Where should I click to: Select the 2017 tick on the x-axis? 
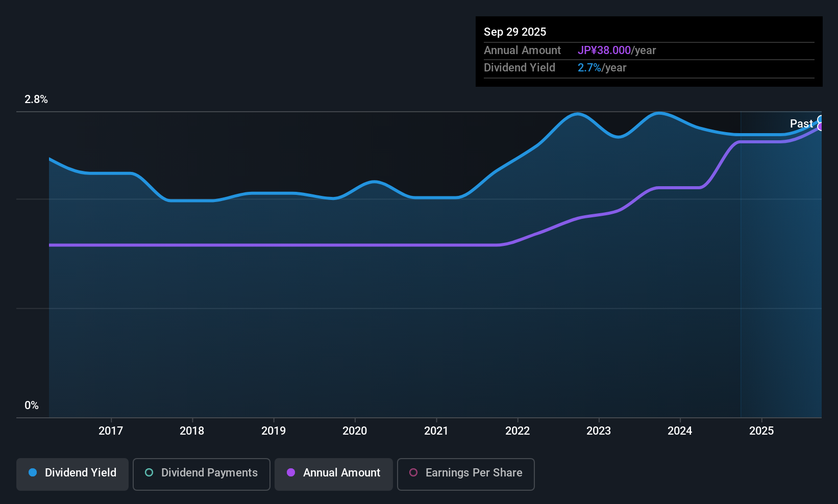(111, 431)
